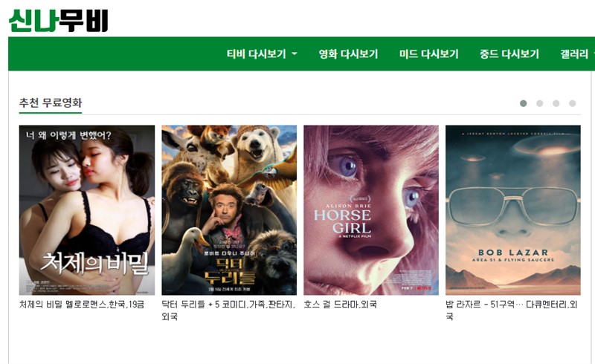The image size is (595, 364).
Task: Open the Horse Girl movie poster
Action: (x=371, y=210)
